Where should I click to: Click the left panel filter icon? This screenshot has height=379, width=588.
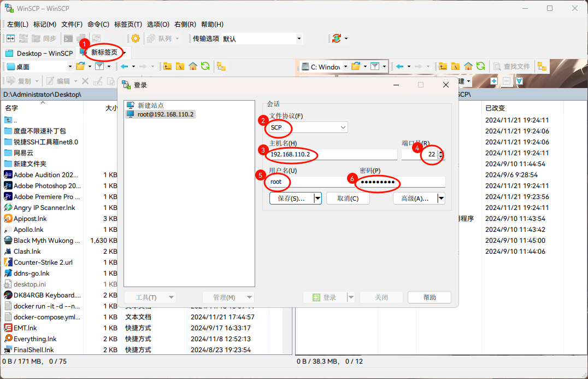[x=99, y=66]
